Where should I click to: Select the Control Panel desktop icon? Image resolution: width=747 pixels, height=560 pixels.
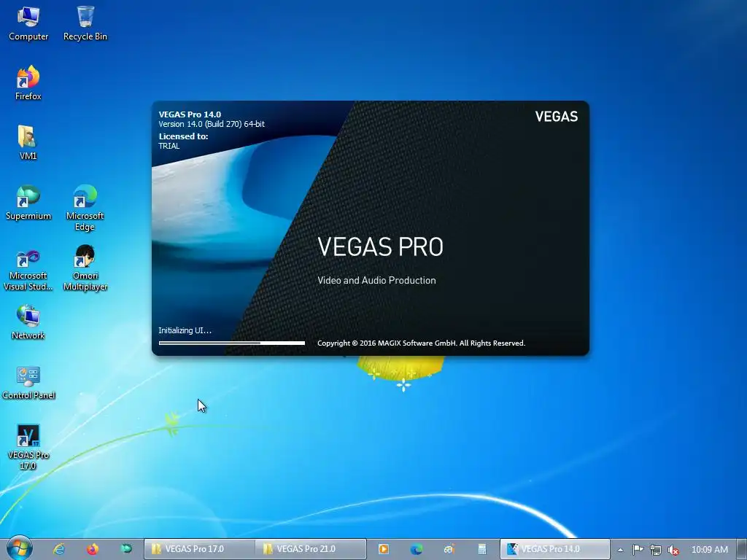(x=28, y=382)
